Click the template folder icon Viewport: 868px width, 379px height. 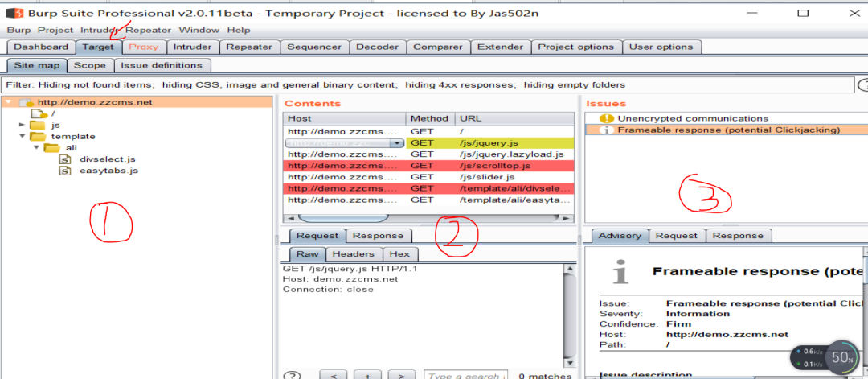pos(37,136)
